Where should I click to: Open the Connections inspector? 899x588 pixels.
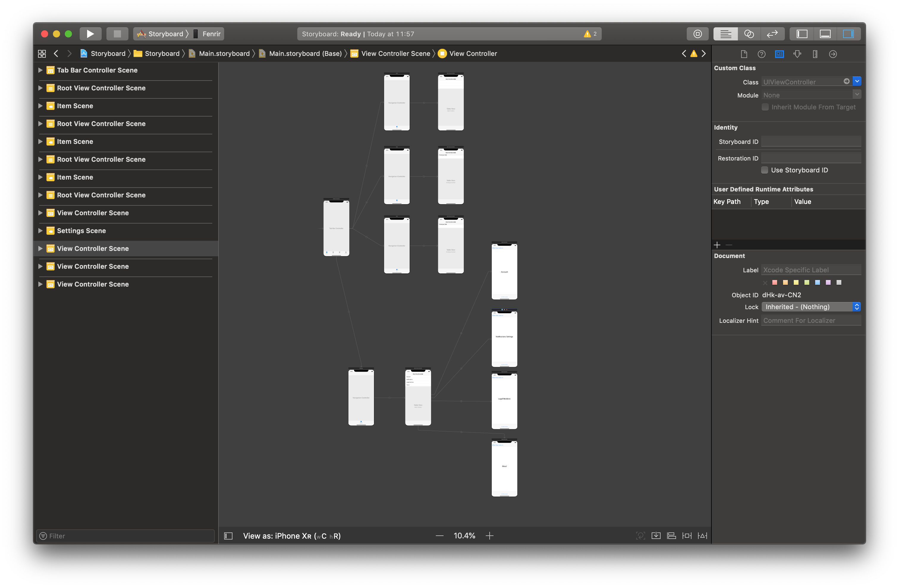click(833, 54)
